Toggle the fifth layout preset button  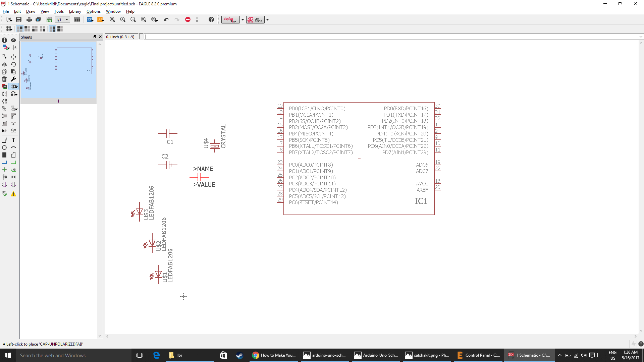pos(52,29)
